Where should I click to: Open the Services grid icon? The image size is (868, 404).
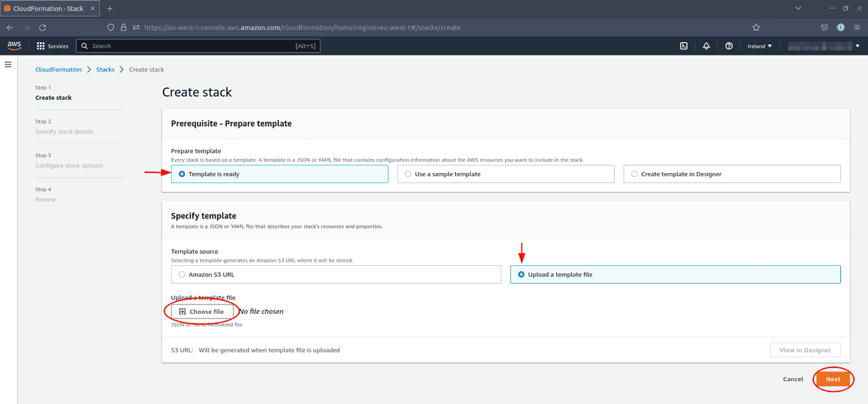click(x=40, y=45)
